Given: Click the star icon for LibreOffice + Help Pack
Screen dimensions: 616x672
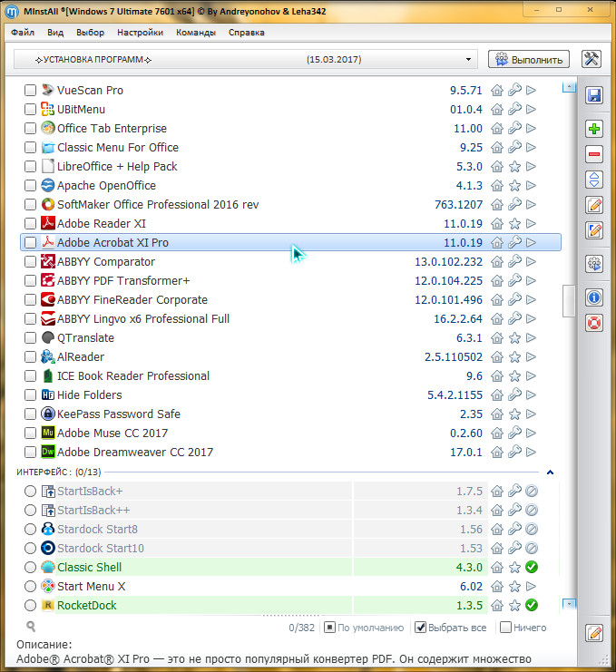Looking at the screenshot, I should coord(514,166).
